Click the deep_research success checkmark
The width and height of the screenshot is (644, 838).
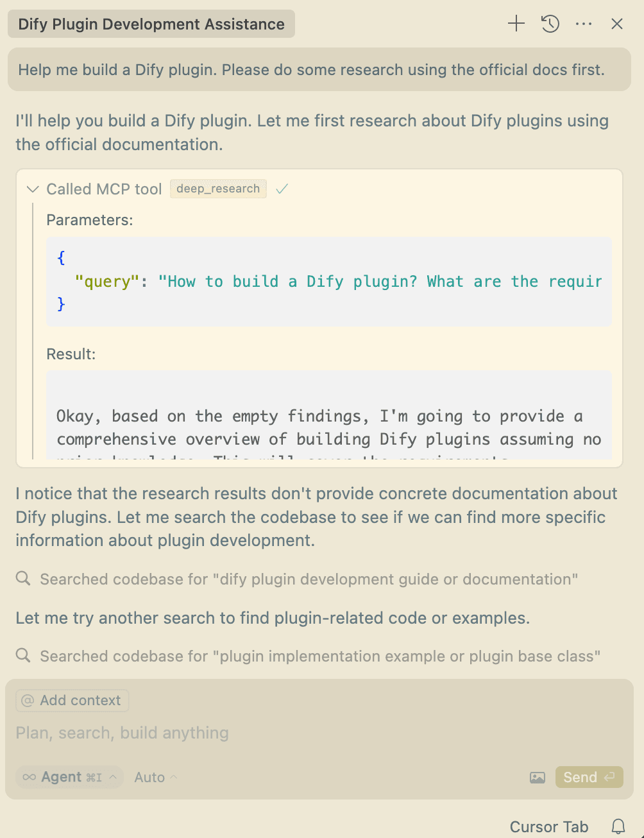282,189
